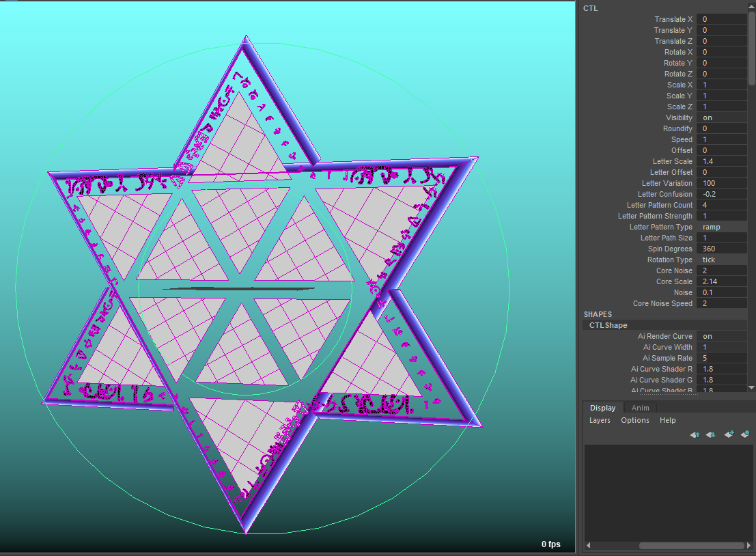Click the Rotate Y value field
Viewport: 756px width, 556px height.
(x=722, y=63)
